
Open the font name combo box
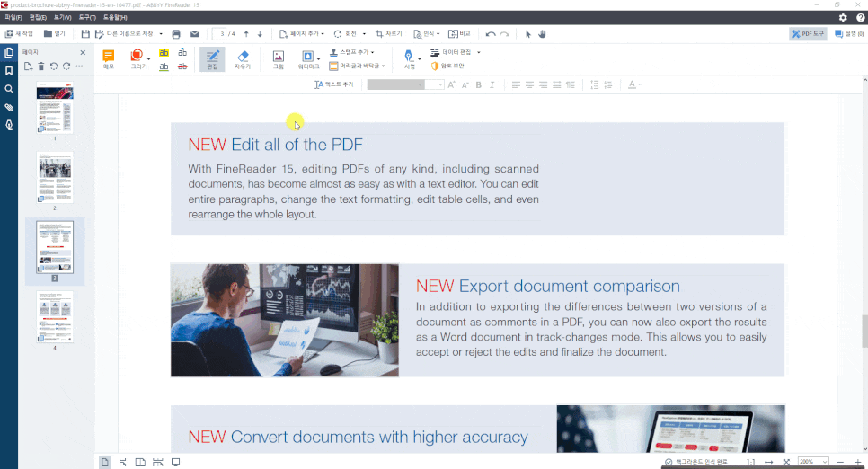396,84
